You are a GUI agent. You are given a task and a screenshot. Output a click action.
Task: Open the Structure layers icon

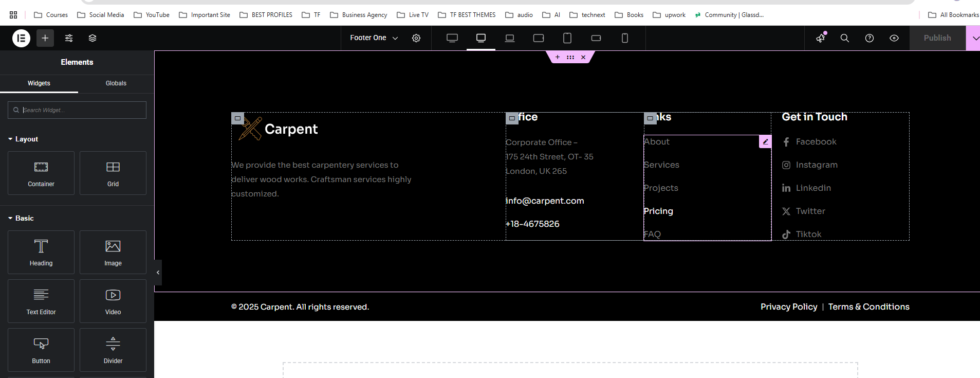[93, 38]
